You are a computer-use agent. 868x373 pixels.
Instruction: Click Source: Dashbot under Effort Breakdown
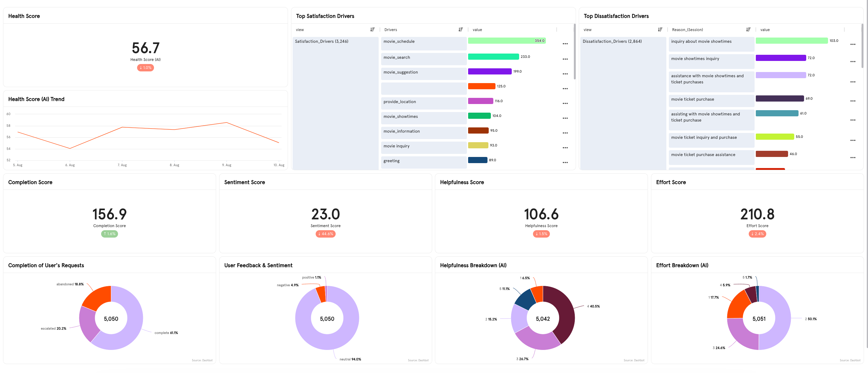point(850,360)
